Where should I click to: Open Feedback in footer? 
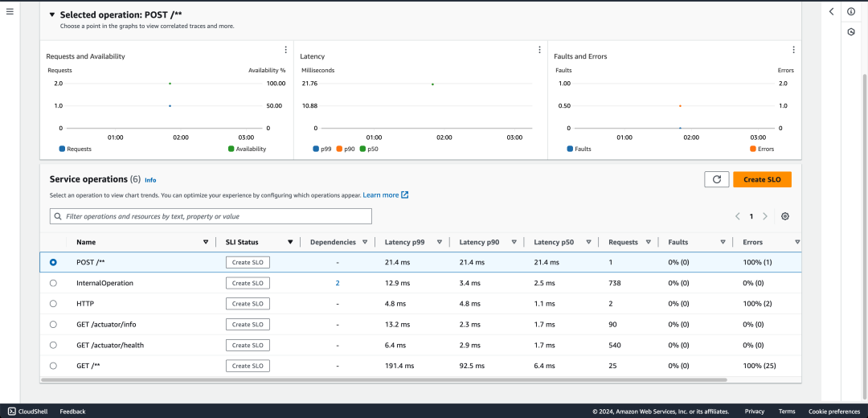click(72, 412)
